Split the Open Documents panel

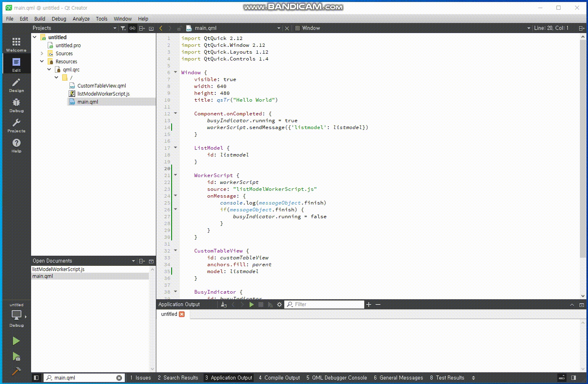point(142,261)
